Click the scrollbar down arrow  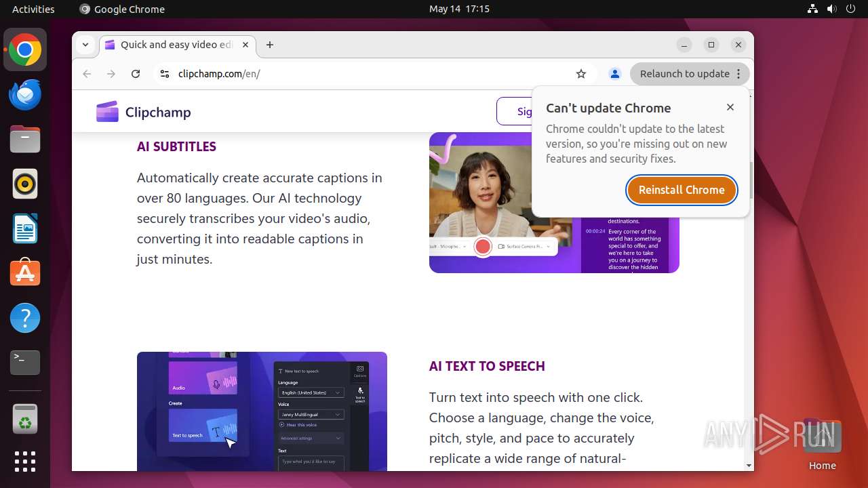749,466
